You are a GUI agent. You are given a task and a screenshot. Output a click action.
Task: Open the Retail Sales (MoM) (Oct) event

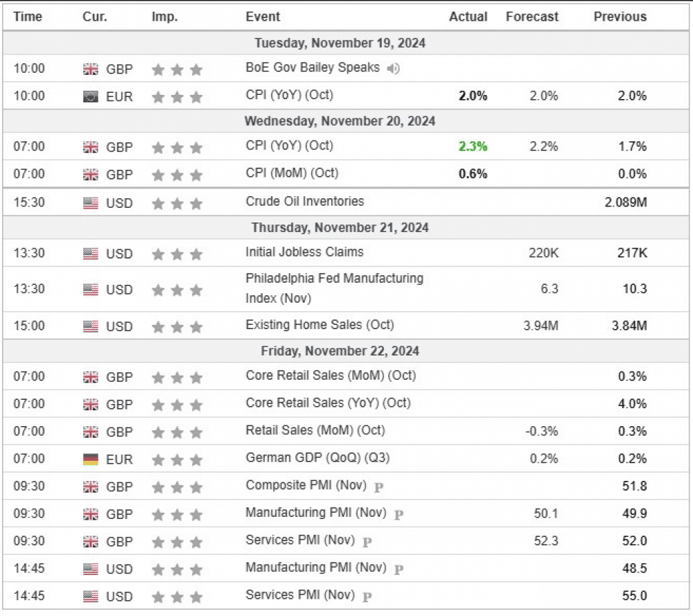(315, 430)
